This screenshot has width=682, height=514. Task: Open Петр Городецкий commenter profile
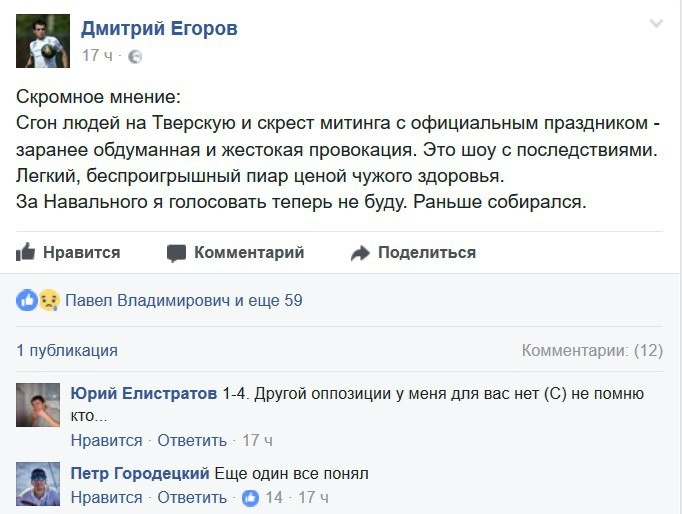(140, 473)
